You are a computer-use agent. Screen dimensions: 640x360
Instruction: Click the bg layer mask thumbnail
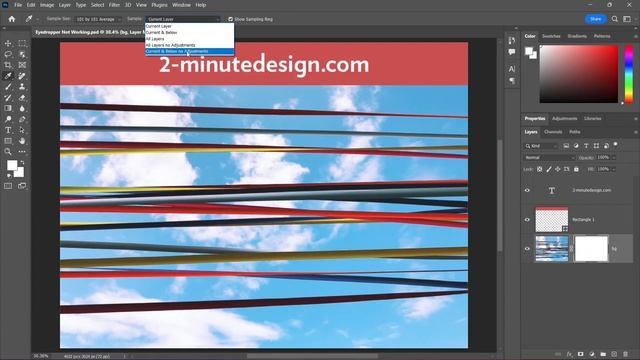pos(591,249)
